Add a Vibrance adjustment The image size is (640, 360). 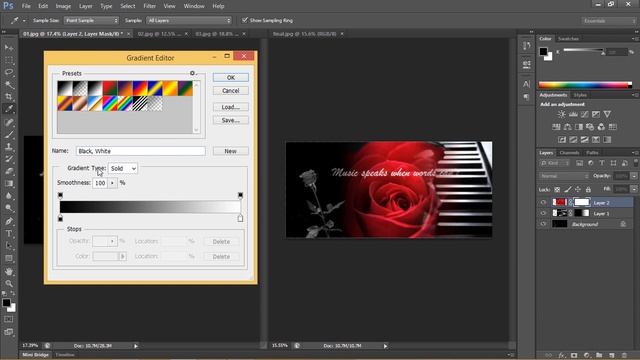point(607,114)
